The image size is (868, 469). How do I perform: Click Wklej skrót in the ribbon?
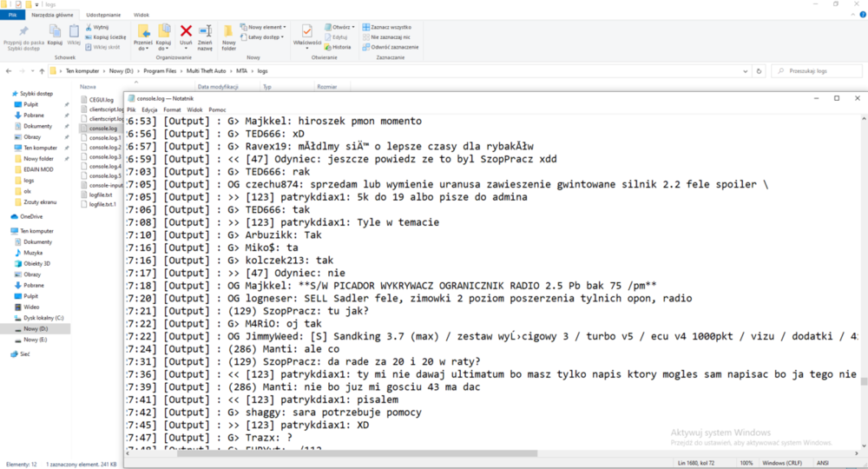(x=103, y=47)
